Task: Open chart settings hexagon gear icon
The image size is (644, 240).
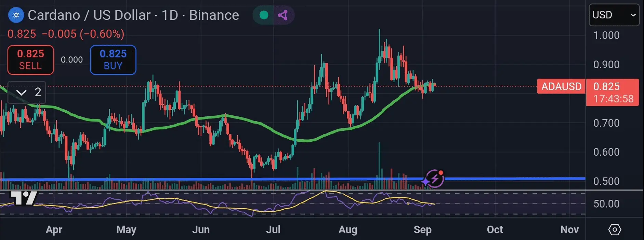Action: [x=615, y=229]
